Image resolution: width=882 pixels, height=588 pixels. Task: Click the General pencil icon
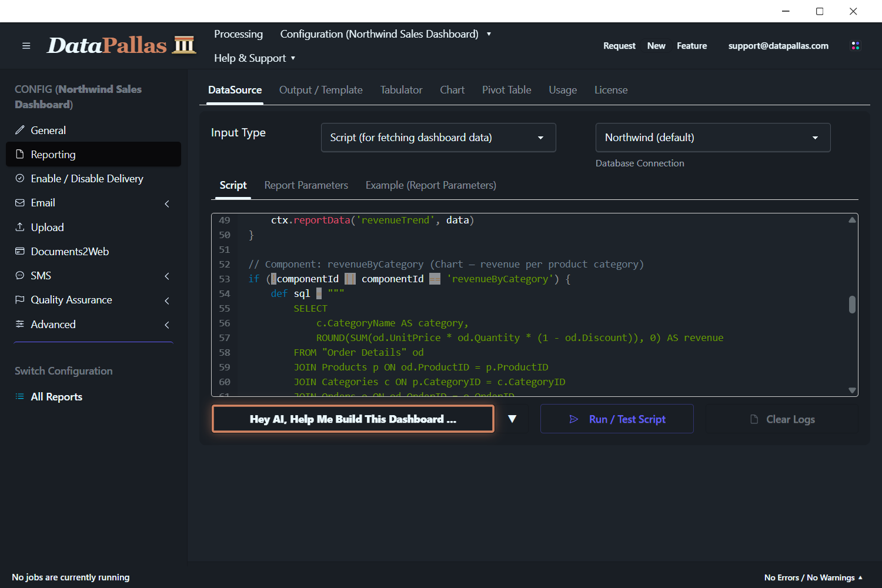point(20,130)
